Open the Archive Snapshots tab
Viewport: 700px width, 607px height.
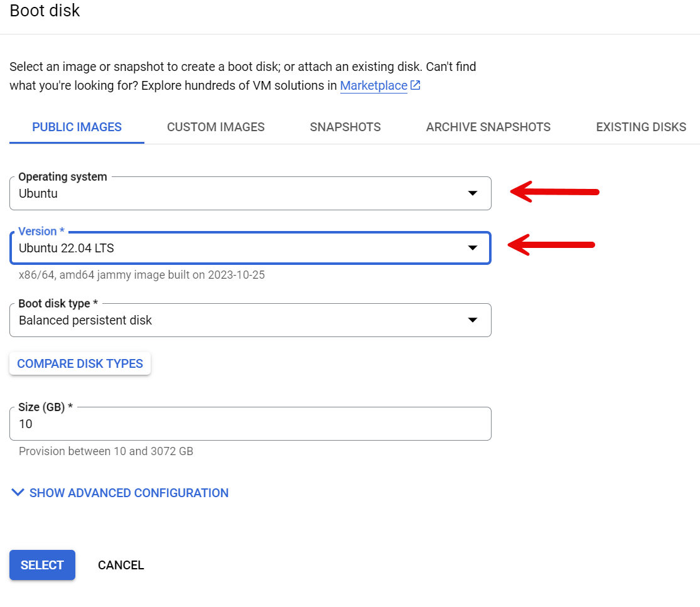488,127
